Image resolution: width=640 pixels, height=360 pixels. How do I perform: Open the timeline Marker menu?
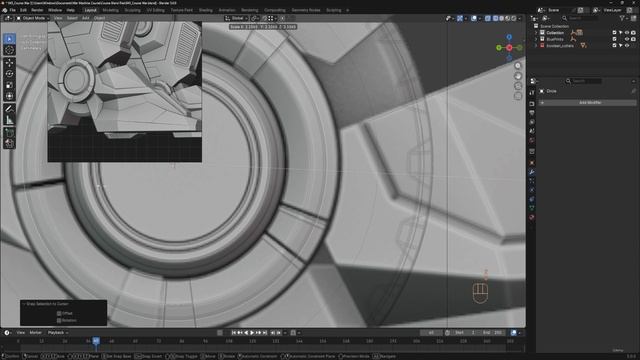click(36, 333)
